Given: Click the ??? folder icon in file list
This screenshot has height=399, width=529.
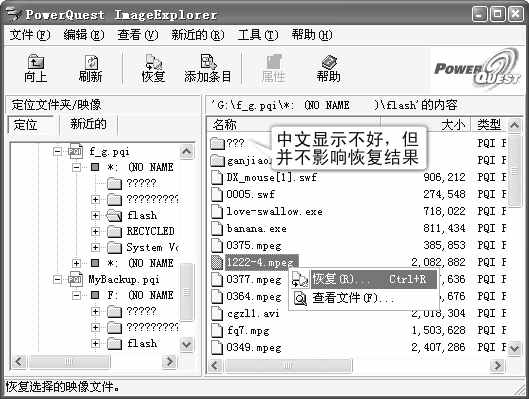Looking at the screenshot, I should (x=218, y=143).
